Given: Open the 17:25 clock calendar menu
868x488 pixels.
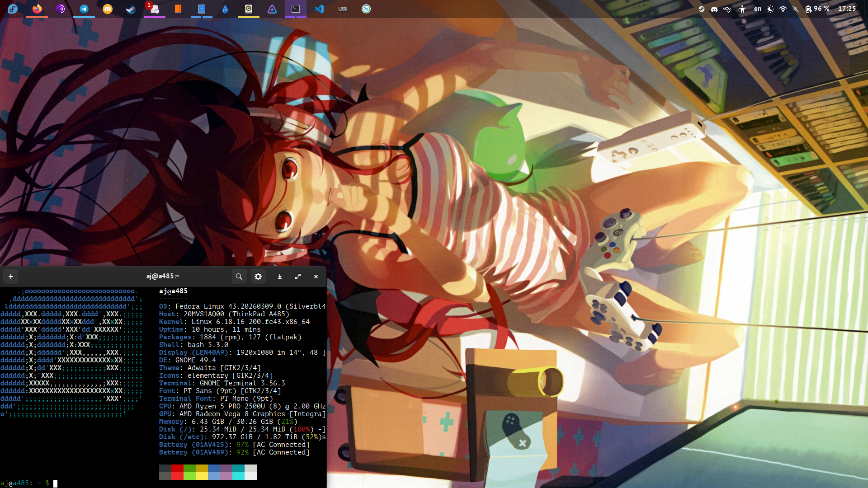Looking at the screenshot, I should click(847, 9).
